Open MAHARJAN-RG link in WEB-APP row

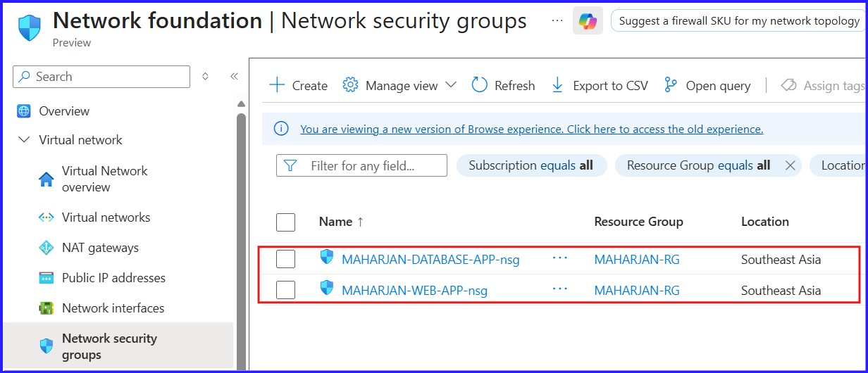click(637, 290)
